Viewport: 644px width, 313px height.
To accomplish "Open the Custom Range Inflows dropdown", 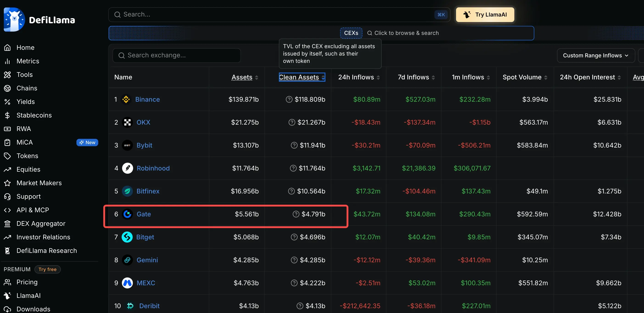I will (596, 56).
